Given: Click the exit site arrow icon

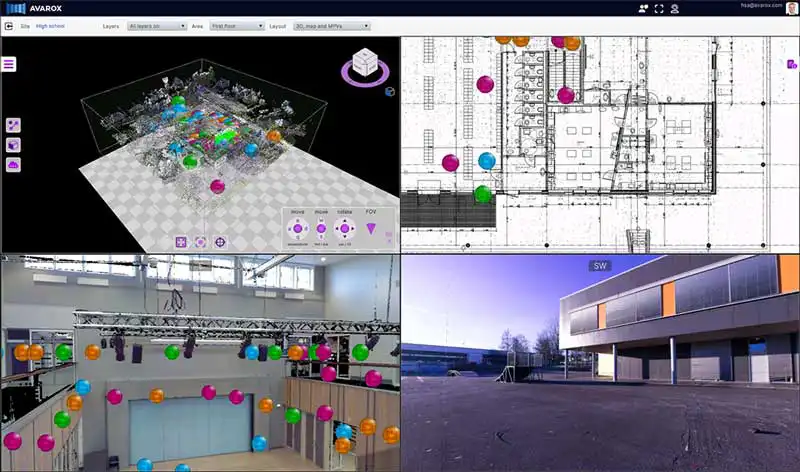Looking at the screenshot, I should pyautogui.click(x=9, y=26).
